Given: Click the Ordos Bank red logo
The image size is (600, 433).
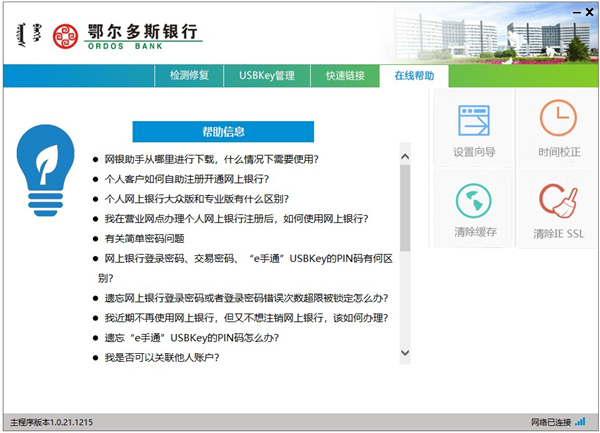Looking at the screenshot, I should point(65,36).
